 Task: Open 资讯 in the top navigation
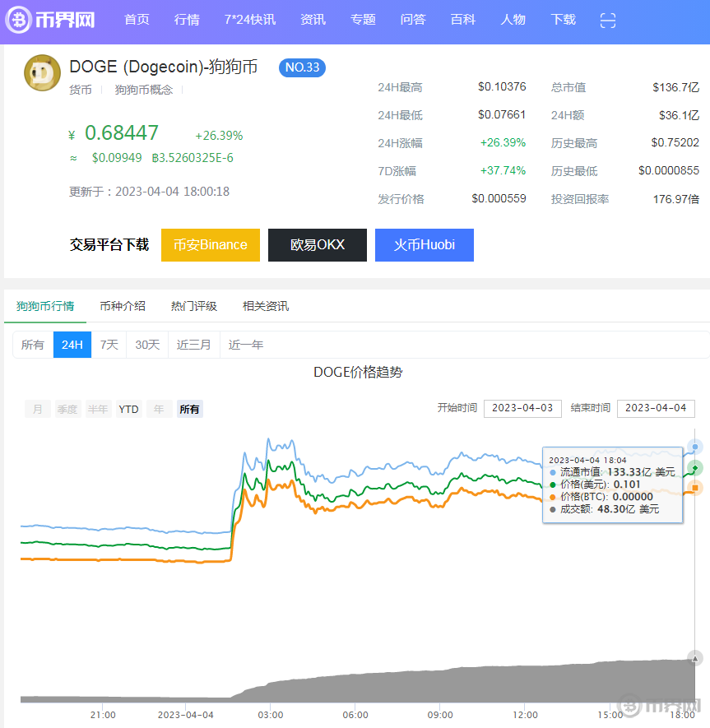click(x=313, y=20)
